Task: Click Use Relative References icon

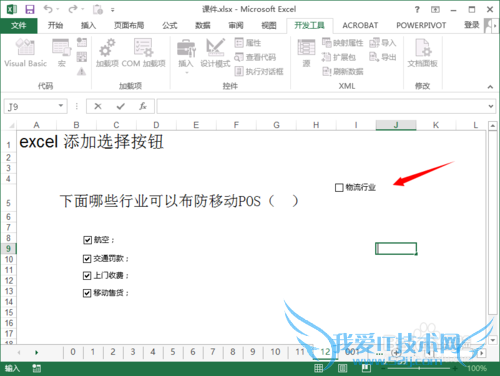Action: (x=82, y=57)
